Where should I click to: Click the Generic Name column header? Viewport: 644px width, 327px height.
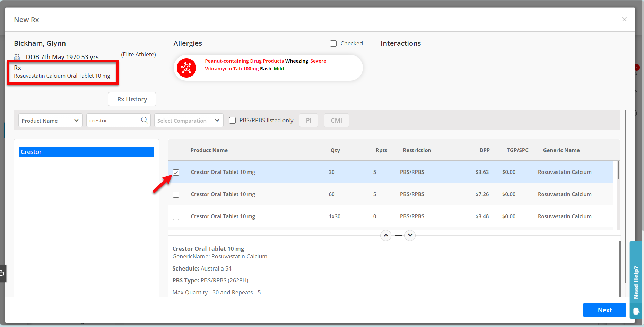pos(561,150)
